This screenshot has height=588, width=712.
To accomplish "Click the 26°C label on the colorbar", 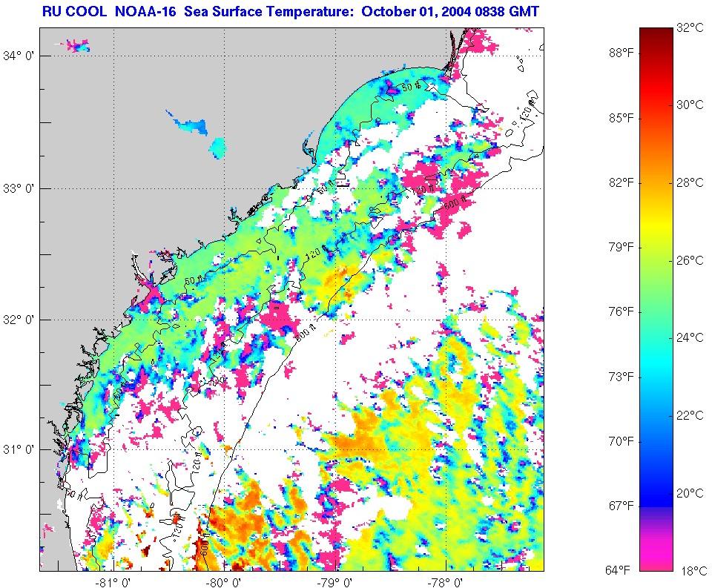I will pyautogui.click(x=690, y=260).
